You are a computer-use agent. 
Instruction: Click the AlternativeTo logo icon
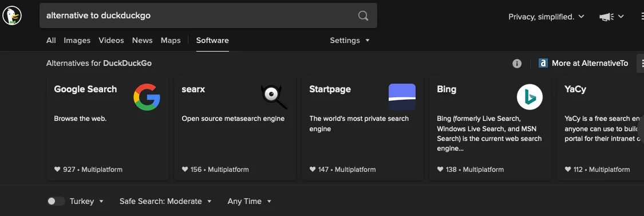[x=543, y=64]
